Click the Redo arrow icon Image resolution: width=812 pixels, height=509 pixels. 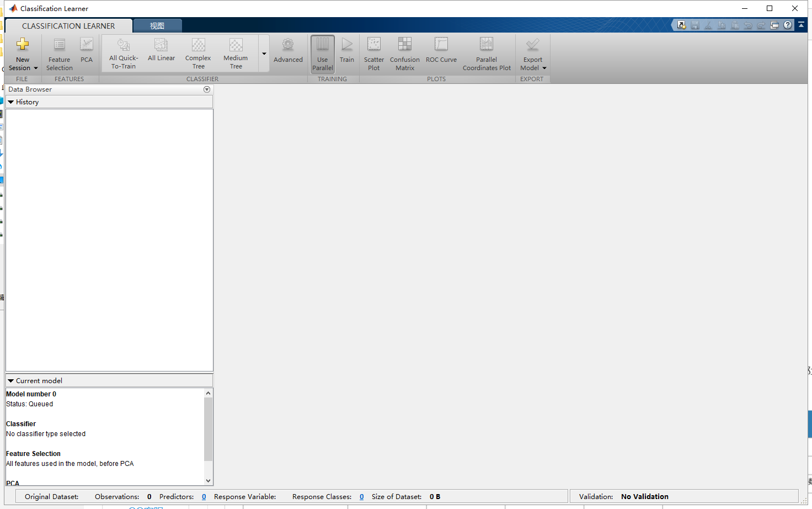pos(761,25)
